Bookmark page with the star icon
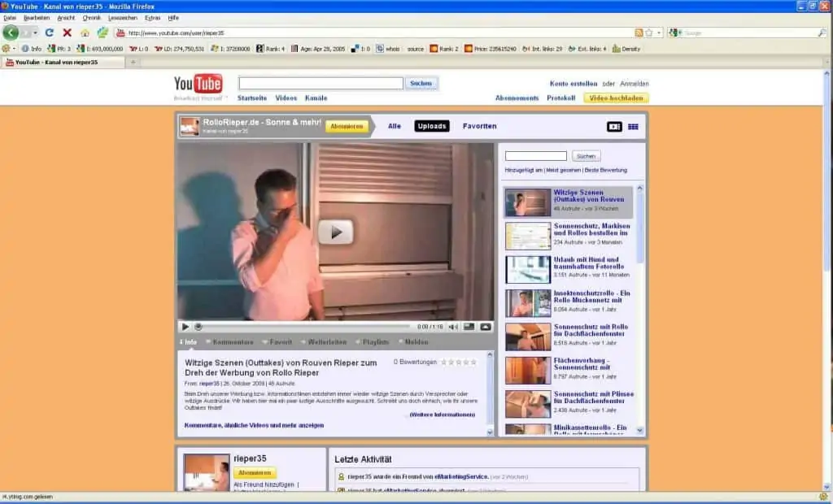Screen dimensions: 833x504 pos(649,33)
